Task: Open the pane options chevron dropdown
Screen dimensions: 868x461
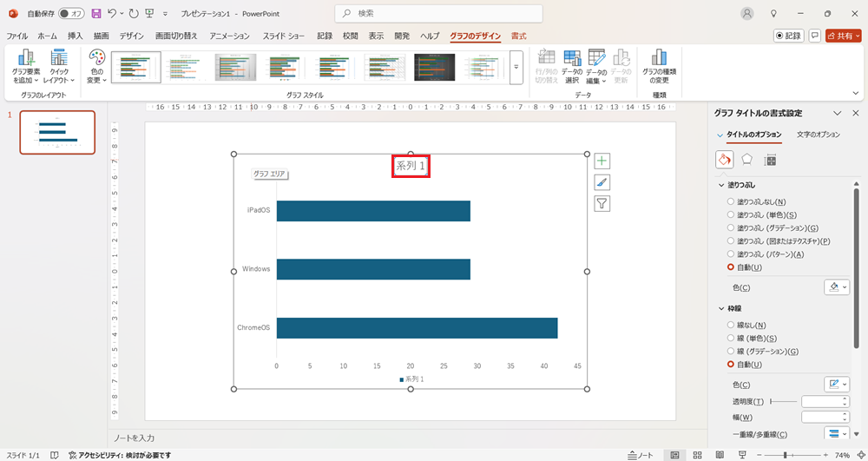Action: (x=837, y=113)
